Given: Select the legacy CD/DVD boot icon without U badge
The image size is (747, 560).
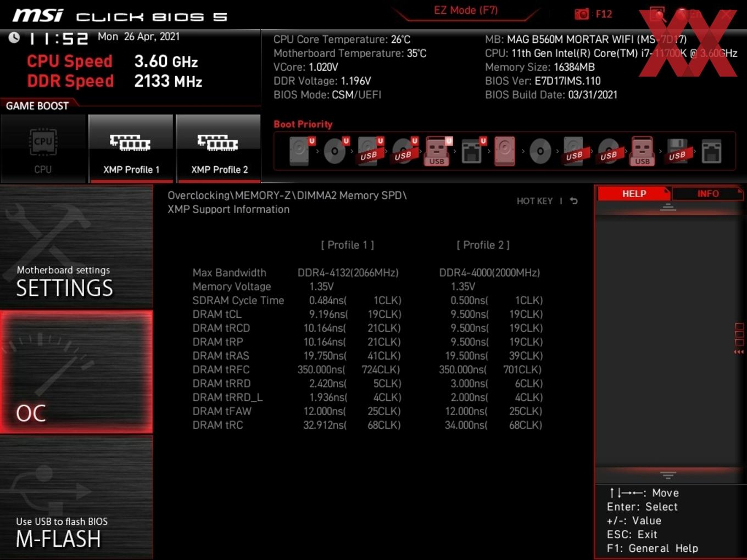Looking at the screenshot, I should (x=540, y=151).
